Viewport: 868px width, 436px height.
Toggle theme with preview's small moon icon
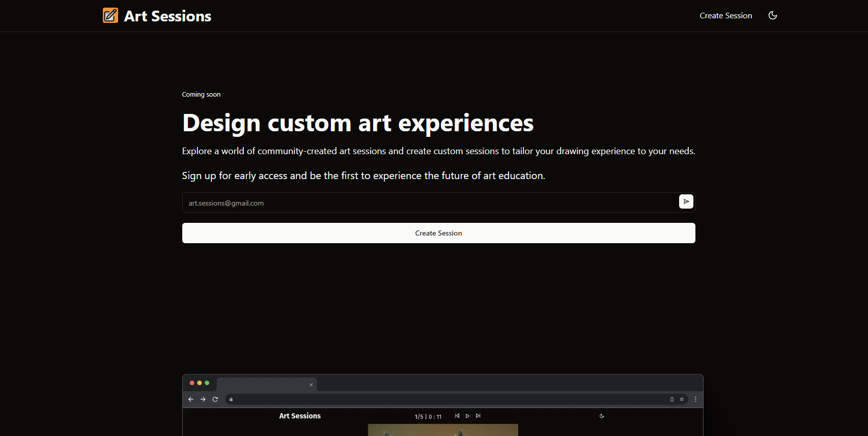(x=602, y=416)
